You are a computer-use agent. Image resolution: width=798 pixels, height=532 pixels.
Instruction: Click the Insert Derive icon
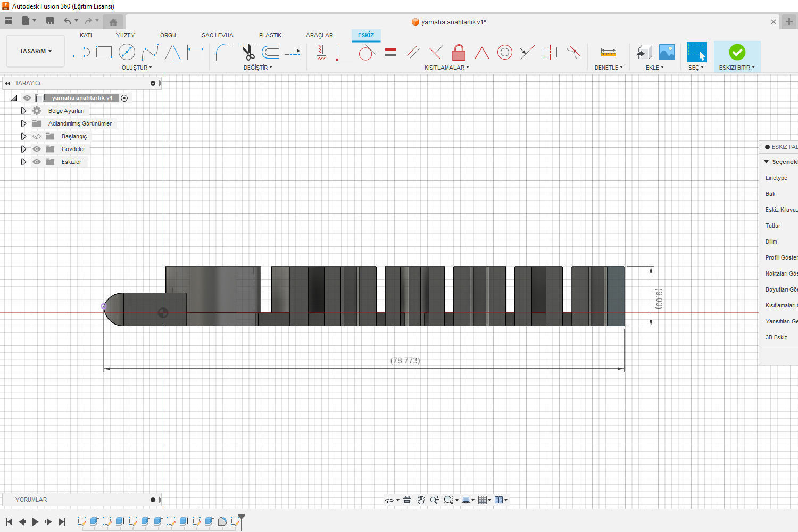[x=644, y=52]
